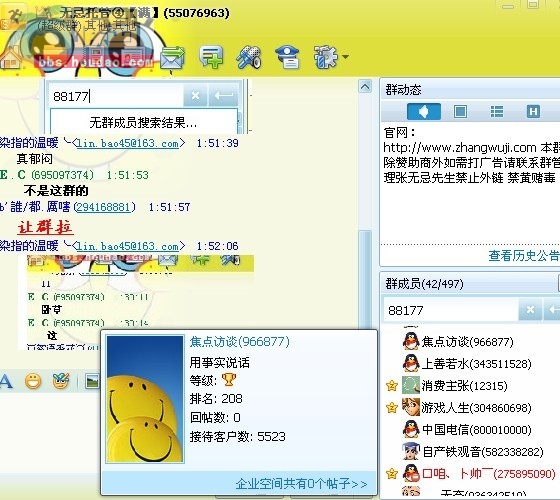Clear the chat member search box
Viewport: 560px width, 500px height.
(195, 95)
